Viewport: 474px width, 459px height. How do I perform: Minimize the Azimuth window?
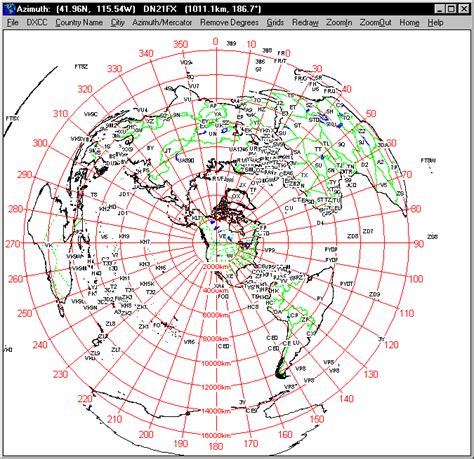(440, 9)
